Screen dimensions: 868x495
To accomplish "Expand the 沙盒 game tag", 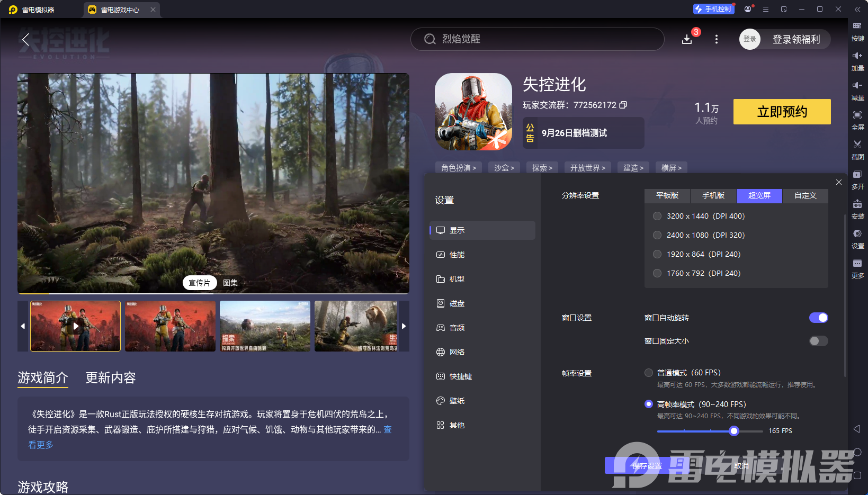I will [504, 167].
